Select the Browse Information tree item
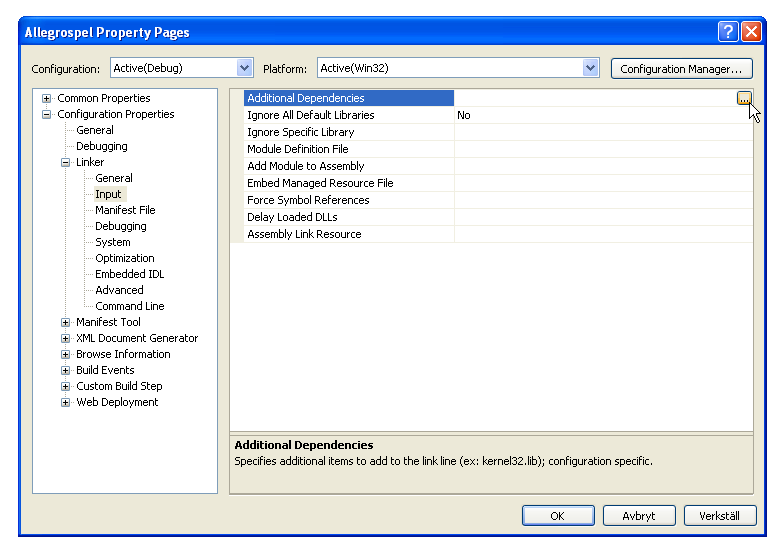 coord(123,354)
